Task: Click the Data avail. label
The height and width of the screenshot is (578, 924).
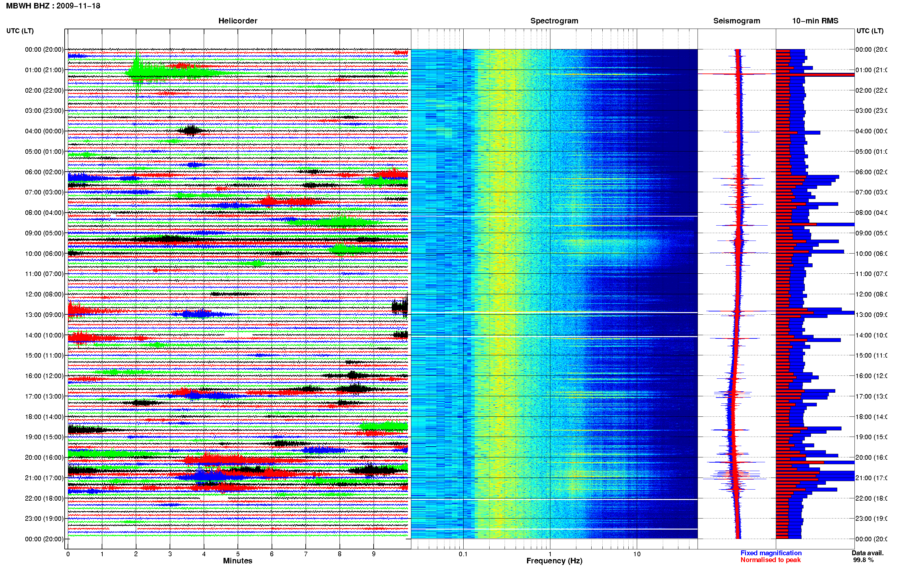Action: 867,553
